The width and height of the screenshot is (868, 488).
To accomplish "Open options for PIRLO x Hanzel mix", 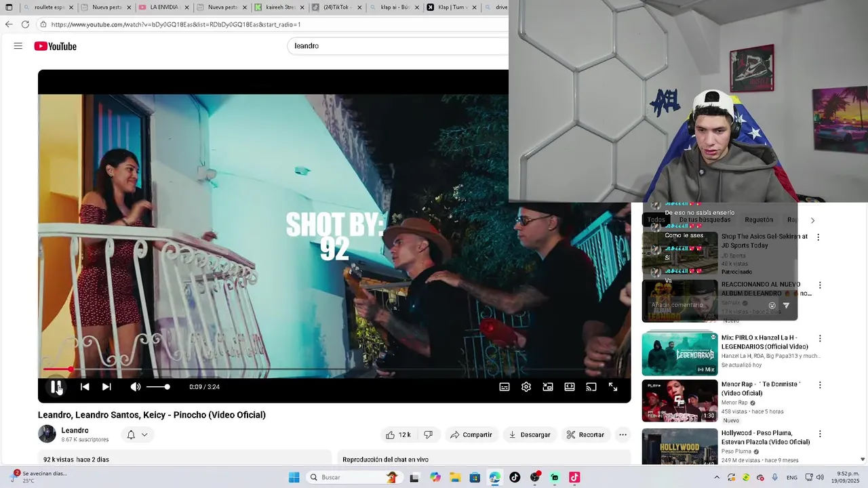I will (819, 338).
